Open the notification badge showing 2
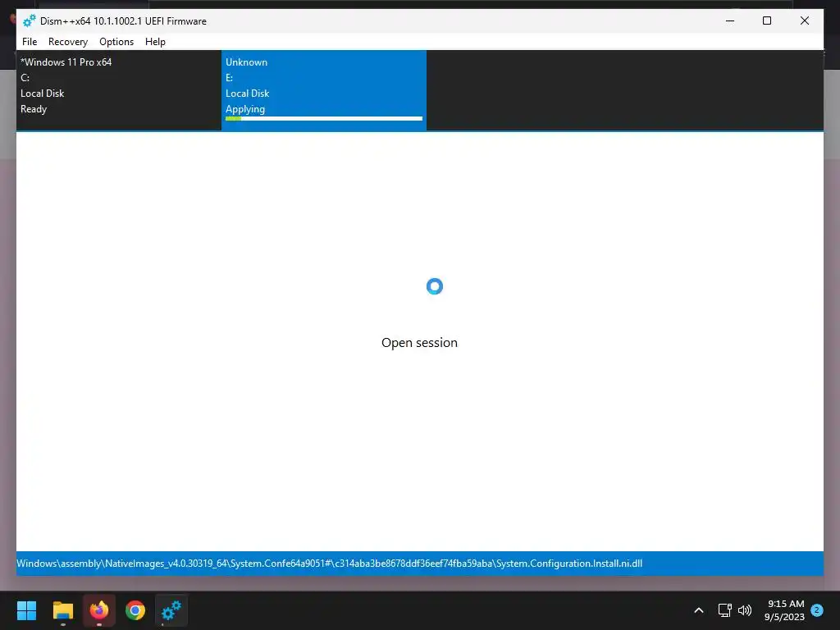 (817, 609)
